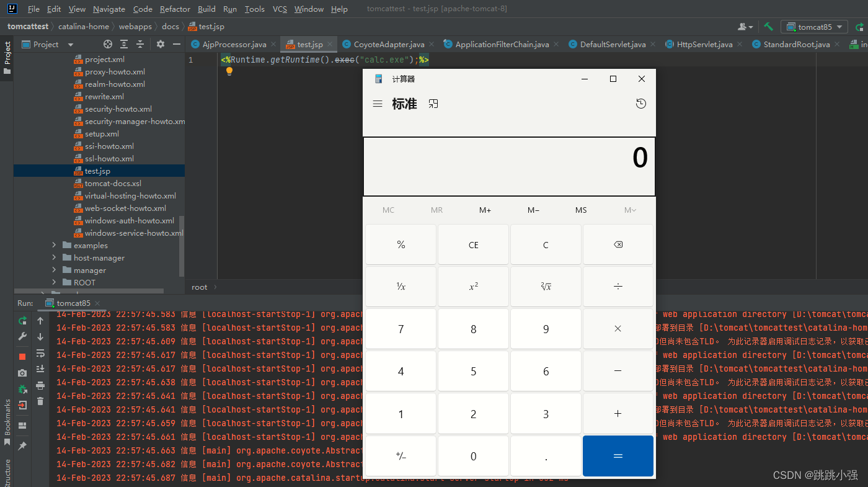Click root breadcrumb below editor
This screenshot has width=868, height=487.
tap(200, 287)
